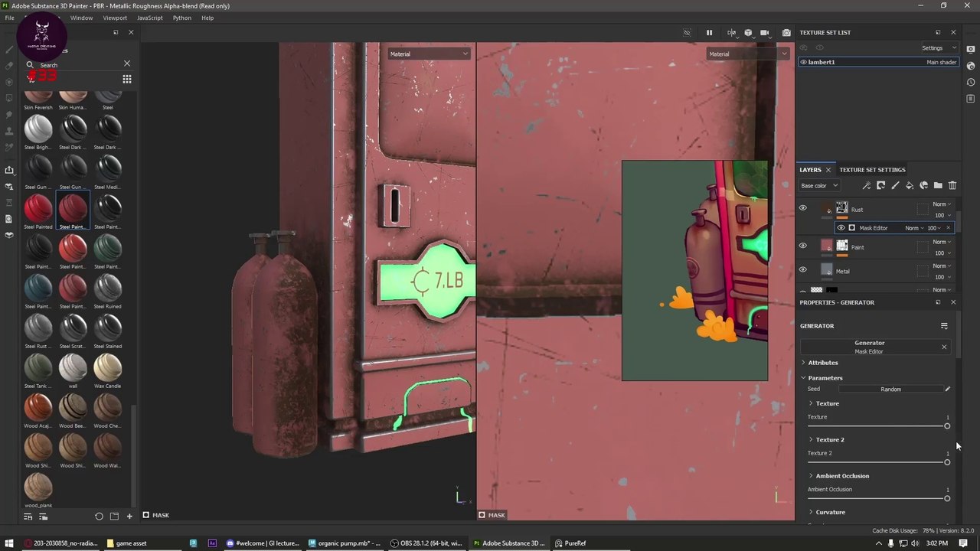Add effect using the magic wand icon
Viewport: 980px width, 551px height.
coord(867,185)
